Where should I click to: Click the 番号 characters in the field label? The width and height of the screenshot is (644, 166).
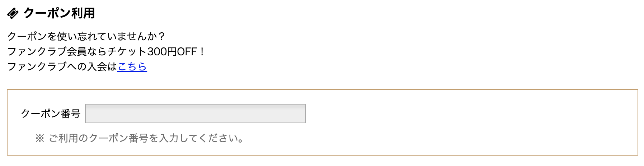(x=71, y=114)
